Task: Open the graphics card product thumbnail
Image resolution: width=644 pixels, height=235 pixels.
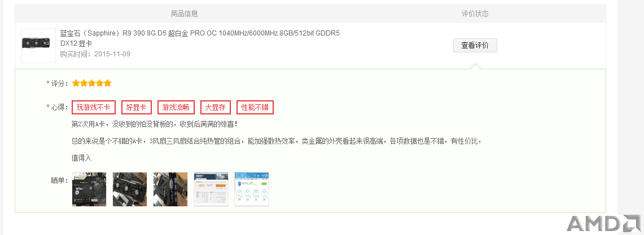Action: coord(38,46)
